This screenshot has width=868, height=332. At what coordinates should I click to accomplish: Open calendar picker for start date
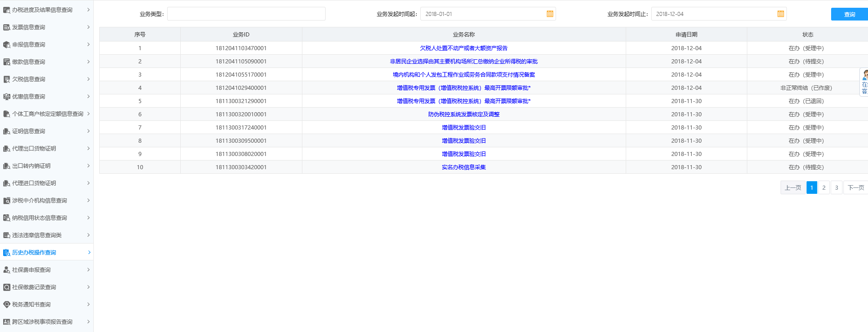(x=550, y=14)
